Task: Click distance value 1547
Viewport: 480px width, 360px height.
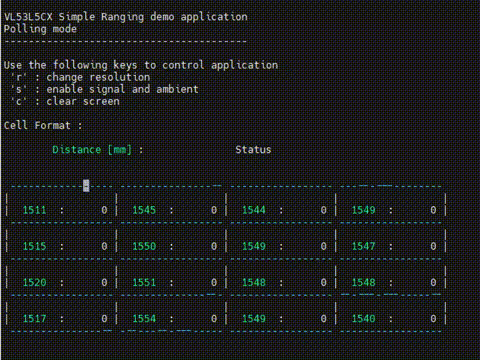Action: (363, 246)
